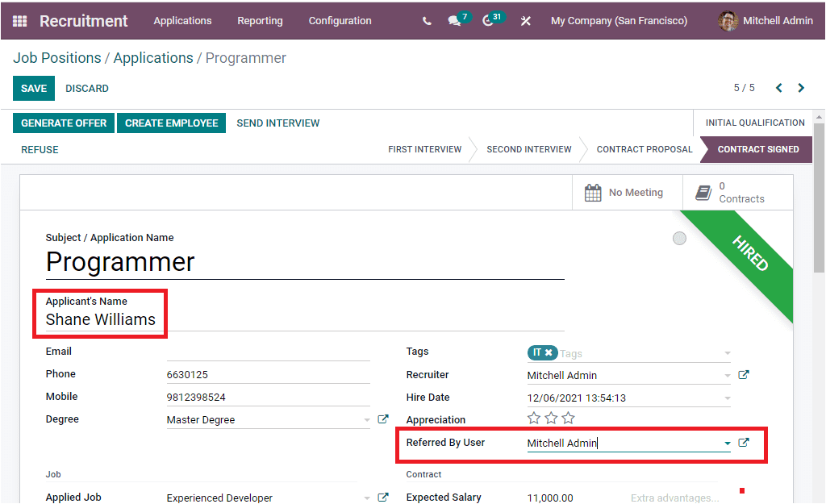The height and width of the screenshot is (504, 826).
Task: Set Appreciation rating to three stars
Action: [567, 418]
